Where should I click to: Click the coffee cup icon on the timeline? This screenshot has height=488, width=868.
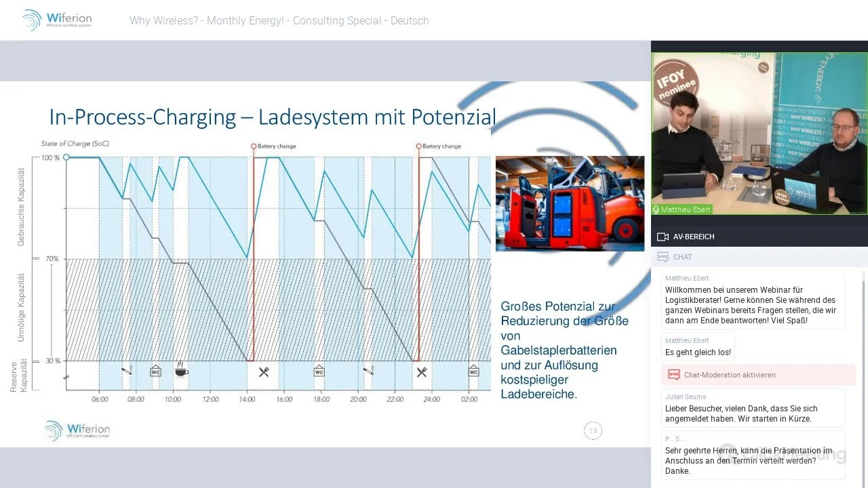(181, 370)
